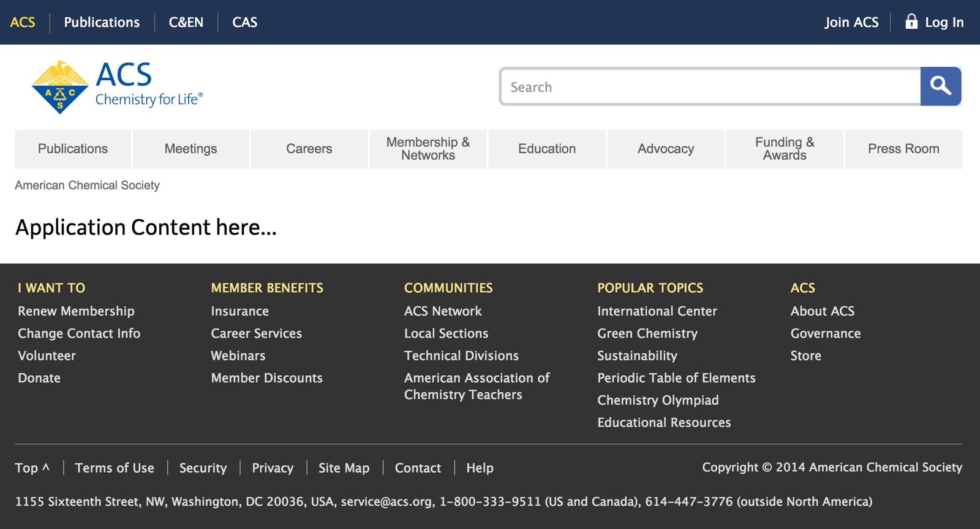Open Terms of Use link

(x=115, y=468)
